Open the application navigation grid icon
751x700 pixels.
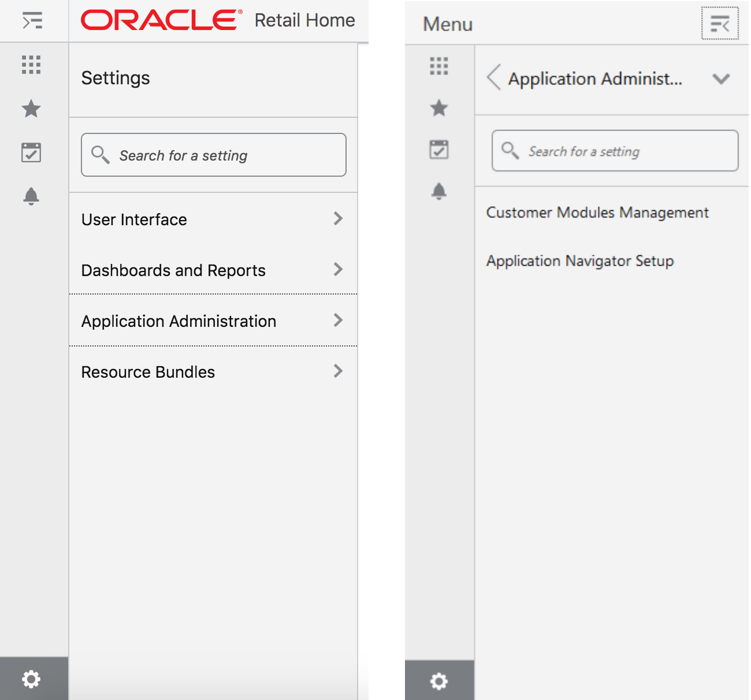32,66
